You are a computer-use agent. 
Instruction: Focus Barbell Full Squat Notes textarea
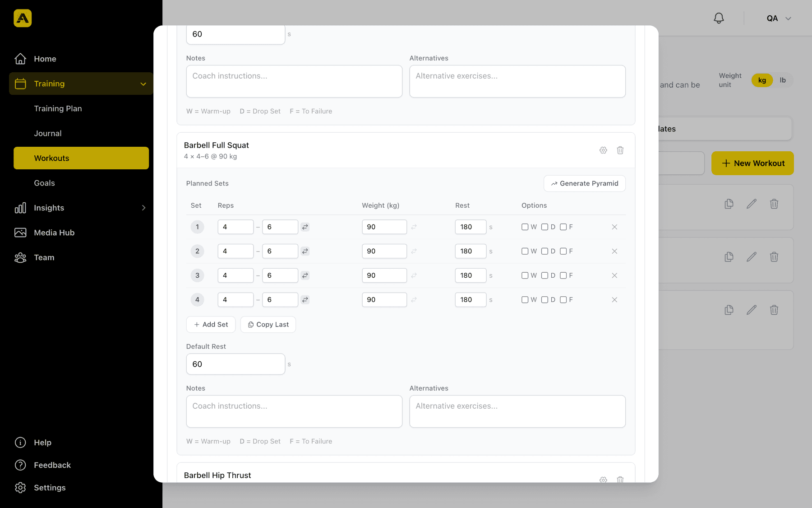294,411
